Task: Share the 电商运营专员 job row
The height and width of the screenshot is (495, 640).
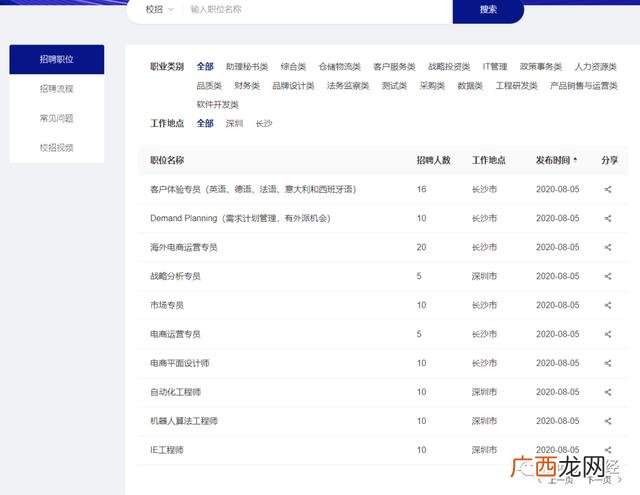Action: [608, 334]
